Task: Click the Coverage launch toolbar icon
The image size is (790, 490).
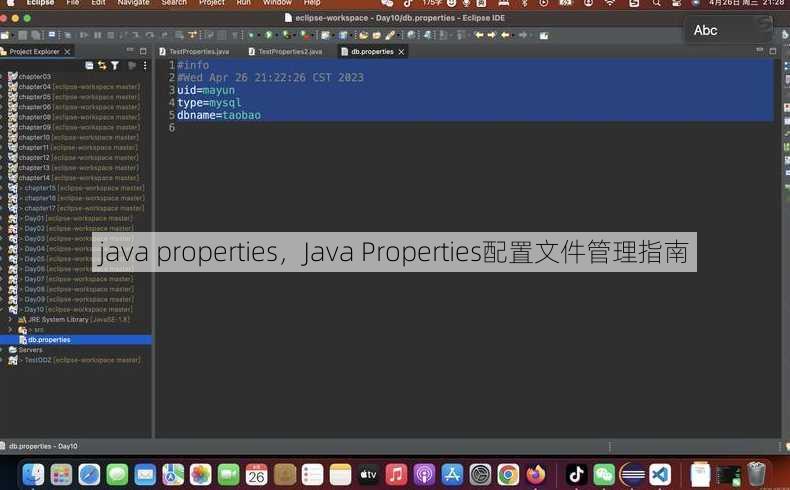Action: tap(286, 35)
